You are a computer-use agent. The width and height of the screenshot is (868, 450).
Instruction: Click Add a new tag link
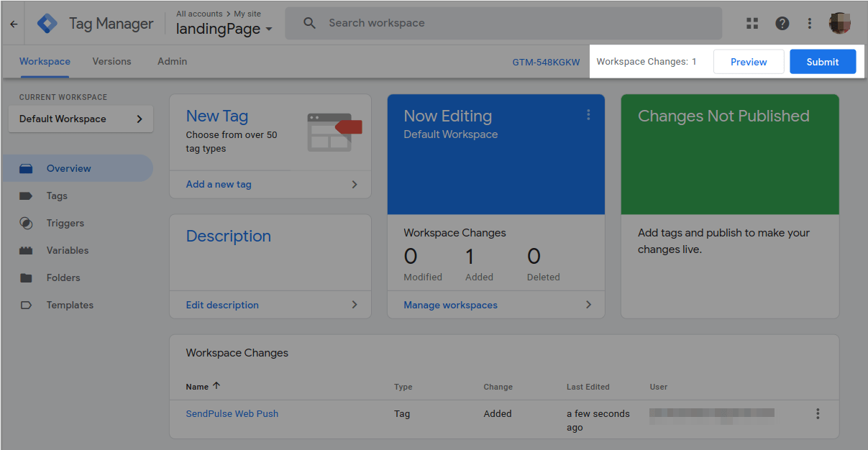[x=219, y=185]
